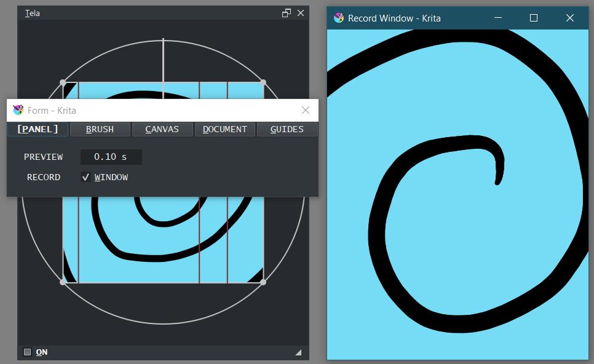Close the Record Window - Krita
594x364 pixels.
tap(570, 18)
